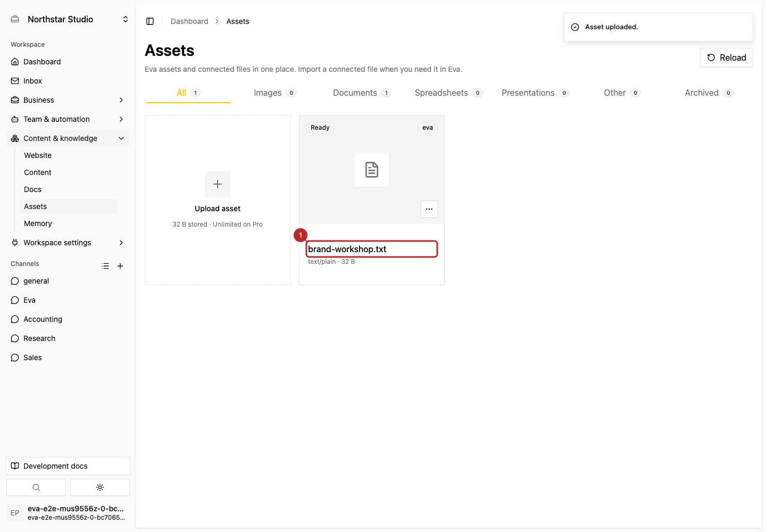Switch to the Documents tab

click(362, 93)
